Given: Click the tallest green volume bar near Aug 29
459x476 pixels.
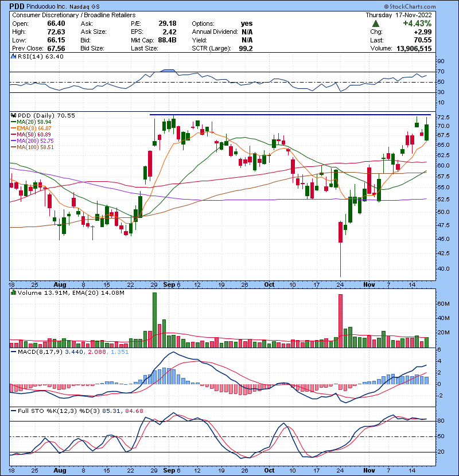Looking at the screenshot, I should tap(154, 320).
